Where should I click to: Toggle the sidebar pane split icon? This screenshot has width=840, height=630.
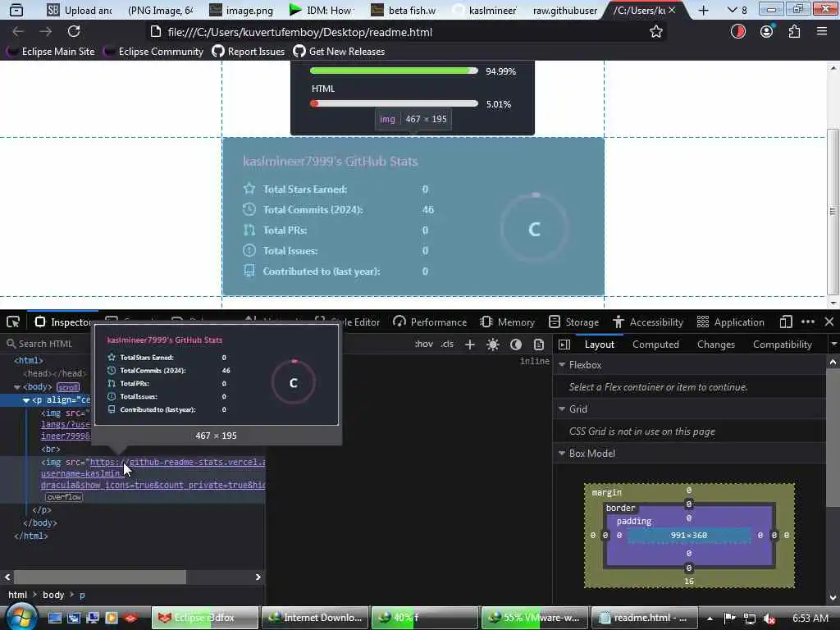point(564,345)
